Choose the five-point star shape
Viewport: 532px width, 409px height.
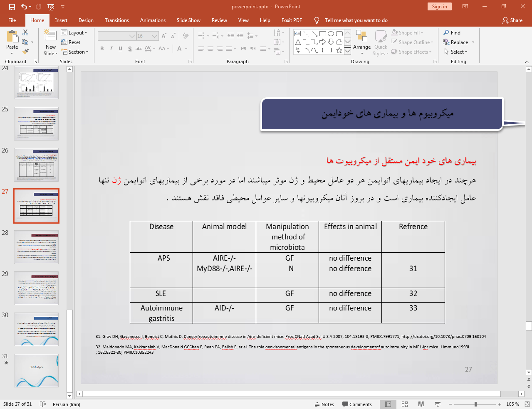pos(339,50)
